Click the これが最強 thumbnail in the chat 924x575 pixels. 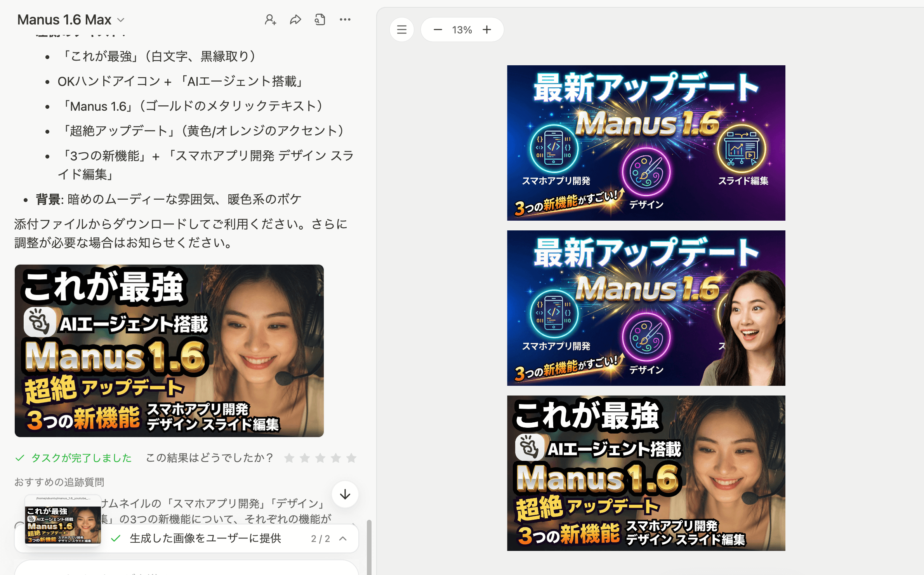click(x=169, y=351)
